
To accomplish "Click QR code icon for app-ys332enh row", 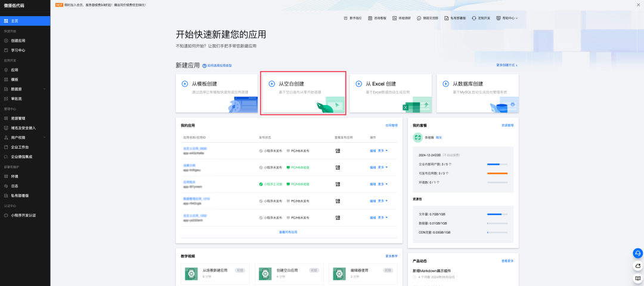I will tap(338, 217).
